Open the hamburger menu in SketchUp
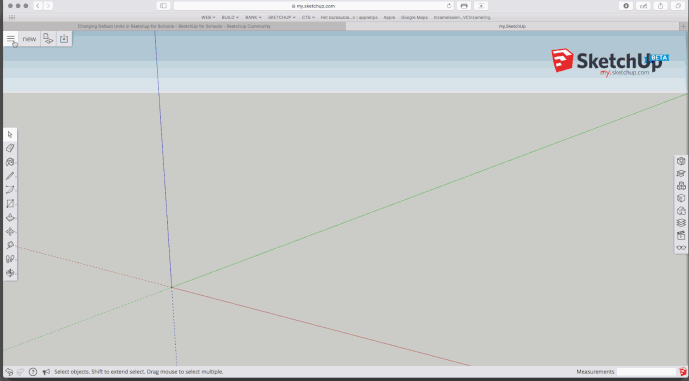The width and height of the screenshot is (689, 381). click(x=11, y=39)
